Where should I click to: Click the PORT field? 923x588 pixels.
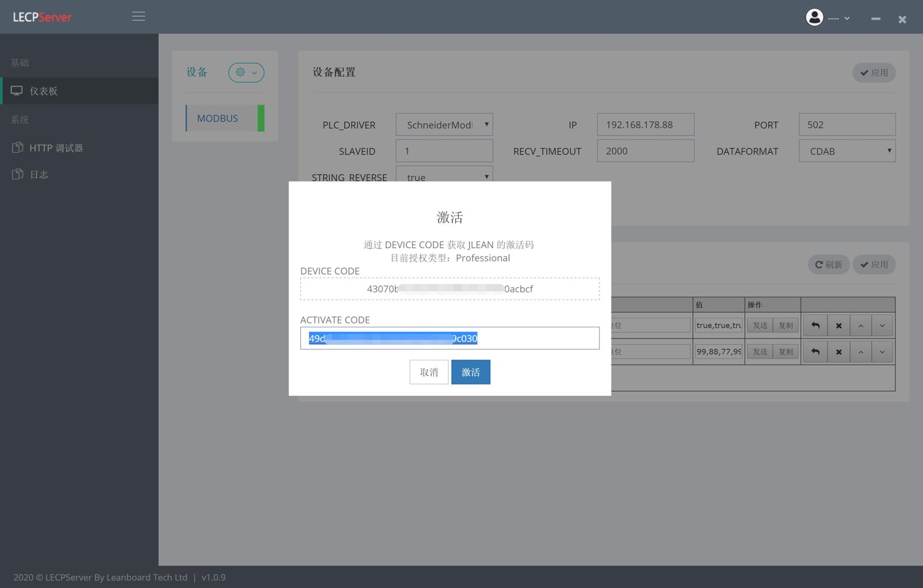(847, 125)
